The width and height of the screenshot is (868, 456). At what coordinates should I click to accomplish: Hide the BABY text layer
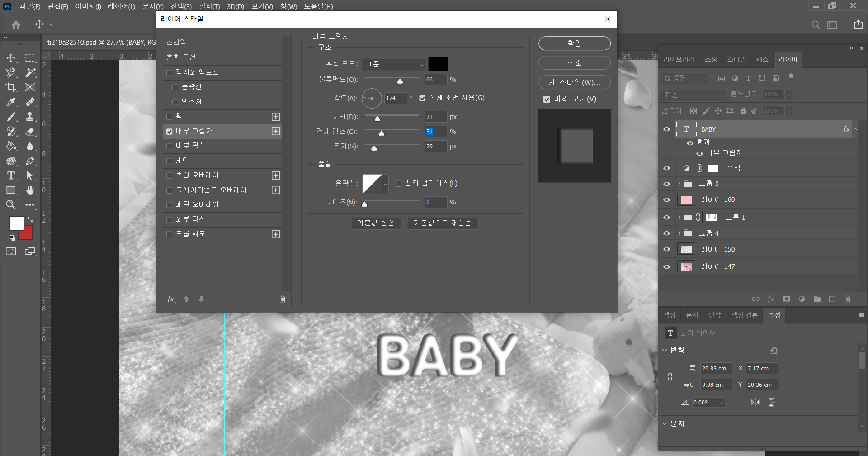pos(667,129)
